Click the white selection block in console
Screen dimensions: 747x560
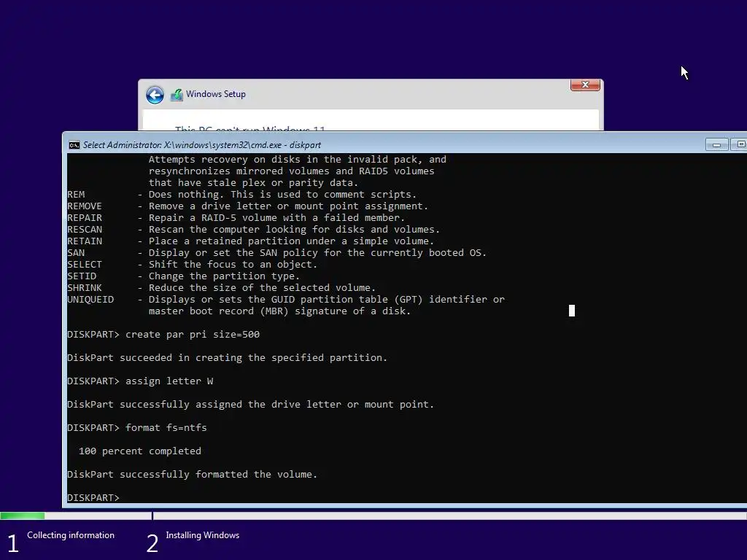pyautogui.click(x=572, y=311)
